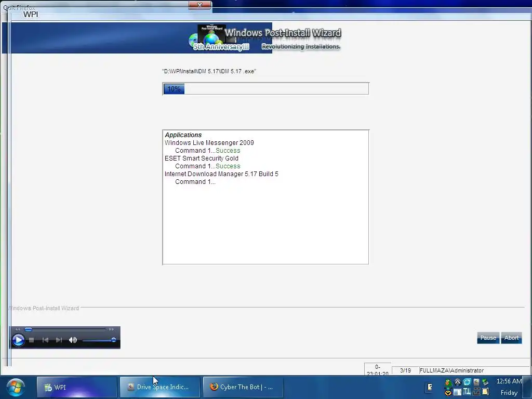Click the Success status under Windows Live Messenger

point(228,151)
